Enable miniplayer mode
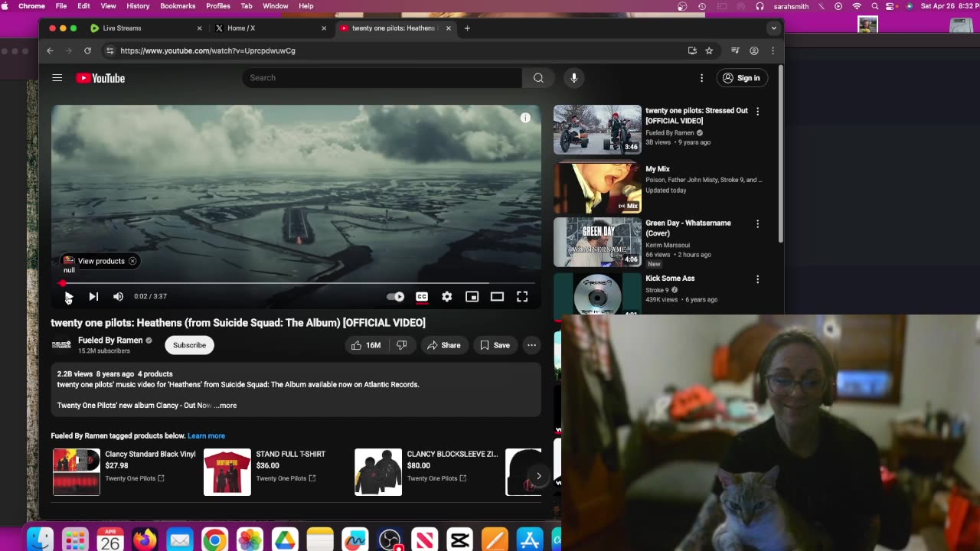The image size is (980, 551). (x=472, y=296)
